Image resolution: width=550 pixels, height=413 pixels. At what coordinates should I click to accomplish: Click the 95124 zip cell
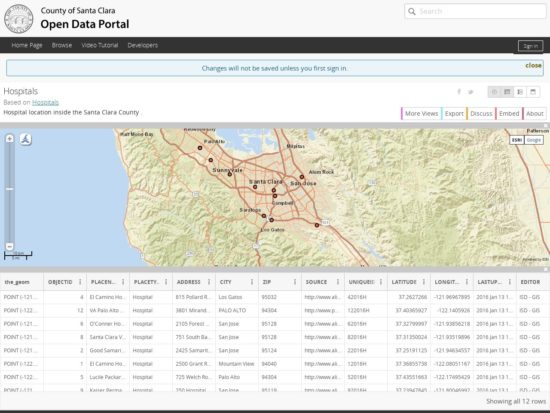tap(280, 351)
